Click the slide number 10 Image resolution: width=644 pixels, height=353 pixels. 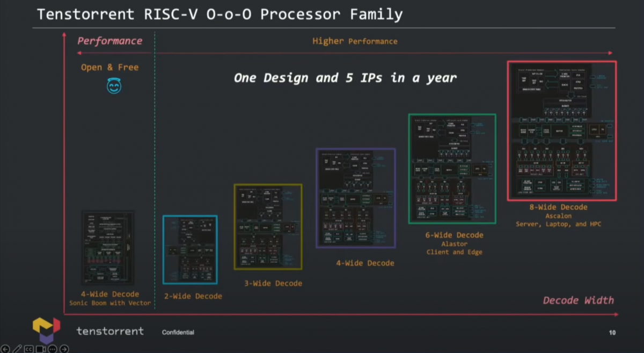pyautogui.click(x=612, y=333)
